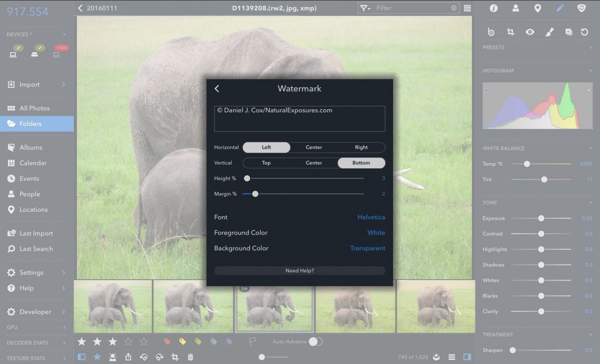The height and width of the screenshot is (364, 600).
Task: Open the Info panel icon
Action: click(x=493, y=8)
